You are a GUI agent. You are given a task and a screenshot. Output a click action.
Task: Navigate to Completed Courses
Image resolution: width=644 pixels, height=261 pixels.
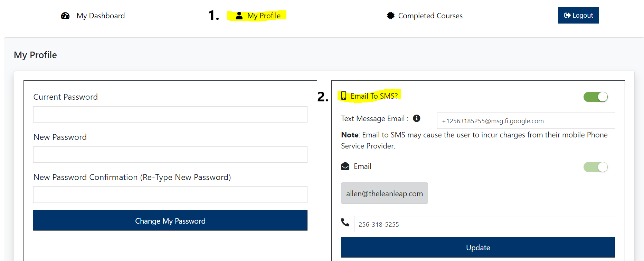(430, 16)
